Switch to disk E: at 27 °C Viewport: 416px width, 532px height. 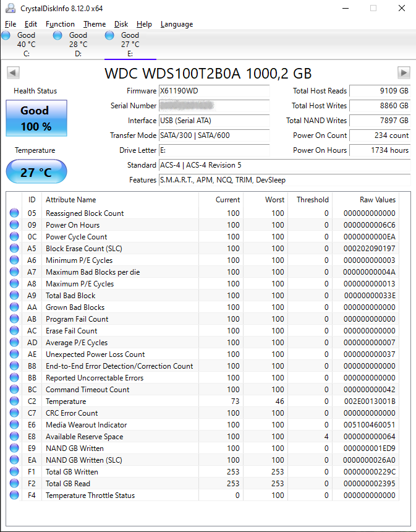(130, 45)
